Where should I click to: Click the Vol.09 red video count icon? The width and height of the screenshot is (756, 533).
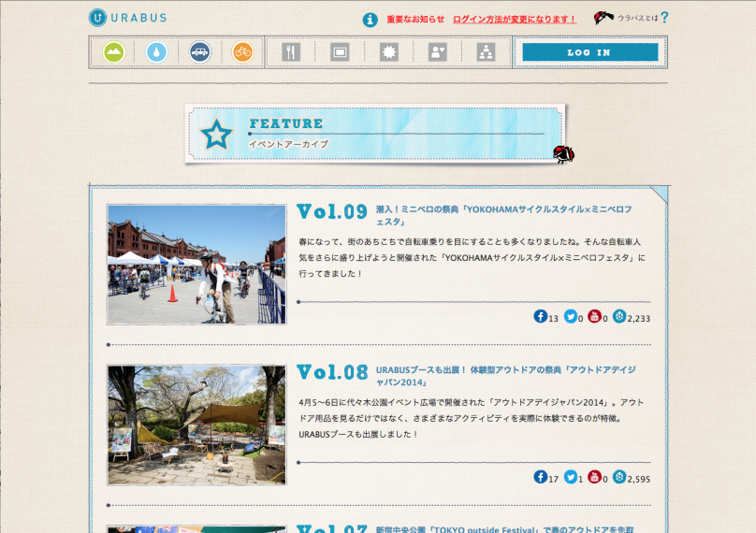[x=594, y=316]
